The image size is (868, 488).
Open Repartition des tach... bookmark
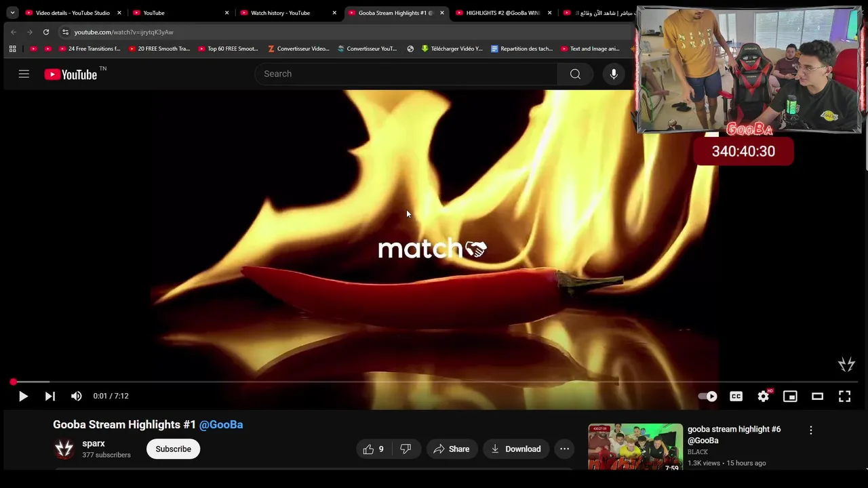click(x=522, y=49)
